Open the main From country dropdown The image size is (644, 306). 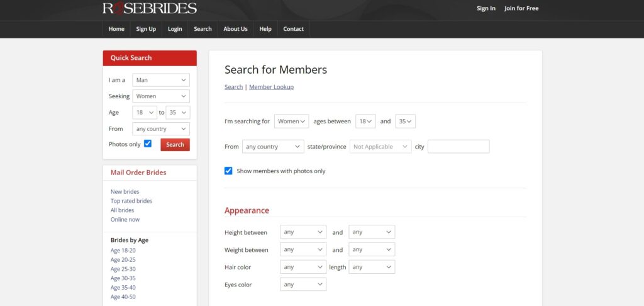(273, 147)
